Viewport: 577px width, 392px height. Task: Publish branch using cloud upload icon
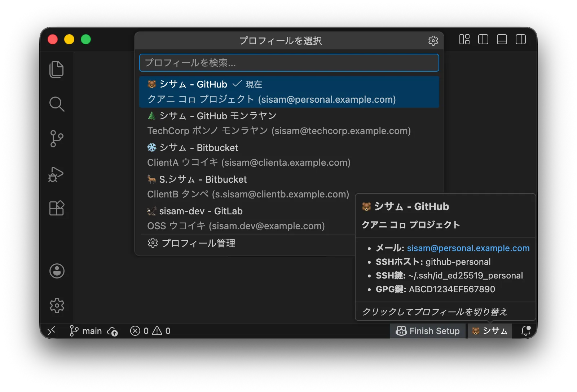coord(113,331)
